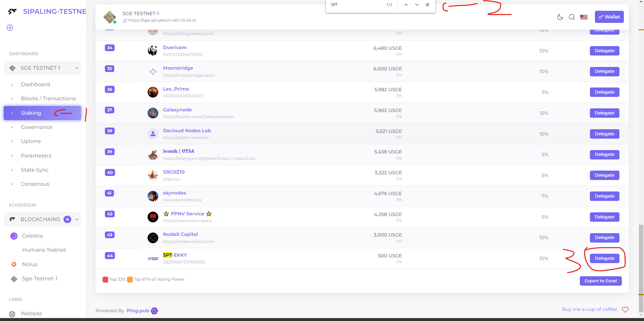
Task: Go to previous find-in-page match
Action: tap(406, 5)
